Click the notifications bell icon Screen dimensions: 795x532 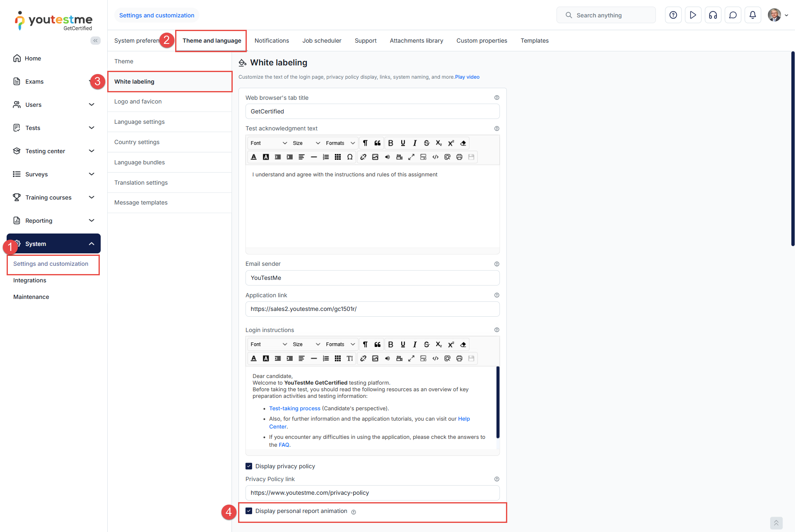[753, 15]
